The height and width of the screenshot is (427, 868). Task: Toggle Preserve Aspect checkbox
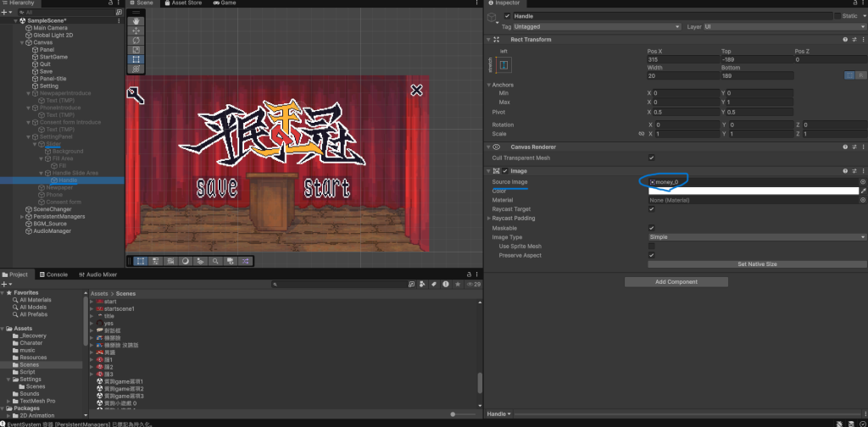pyautogui.click(x=651, y=256)
